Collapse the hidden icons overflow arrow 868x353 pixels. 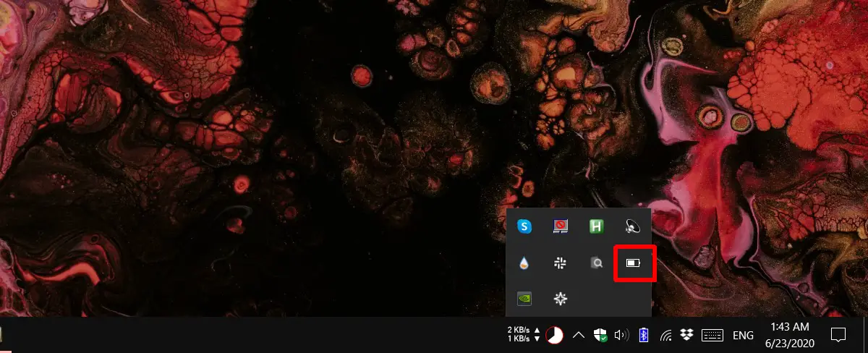click(x=579, y=335)
